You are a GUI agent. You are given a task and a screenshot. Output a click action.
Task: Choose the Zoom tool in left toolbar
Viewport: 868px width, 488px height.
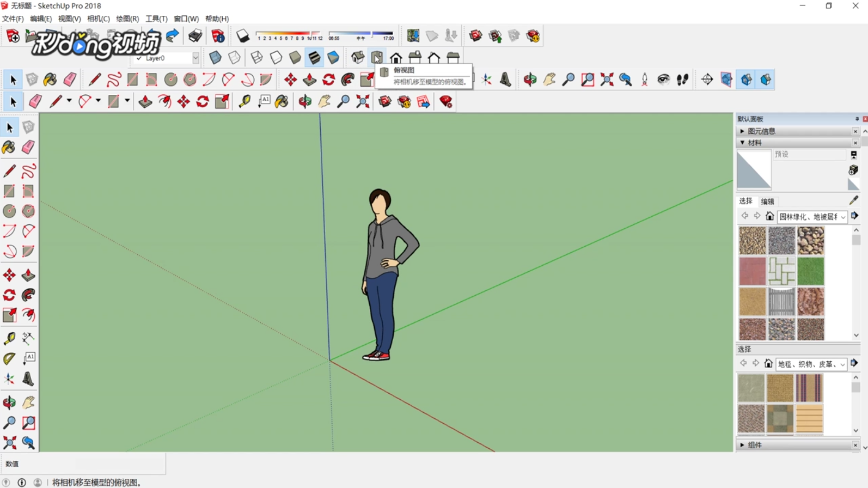(9, 423)
